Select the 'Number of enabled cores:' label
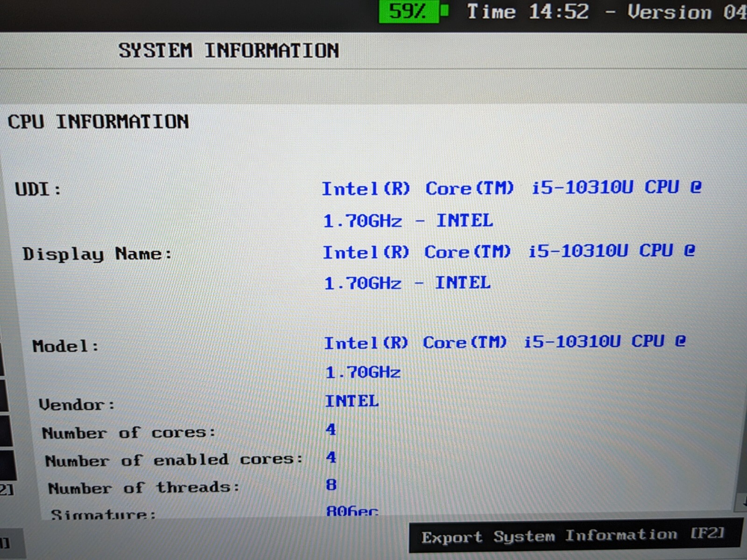Viewport: 747px width, 560px height. (x=174, y=460)
